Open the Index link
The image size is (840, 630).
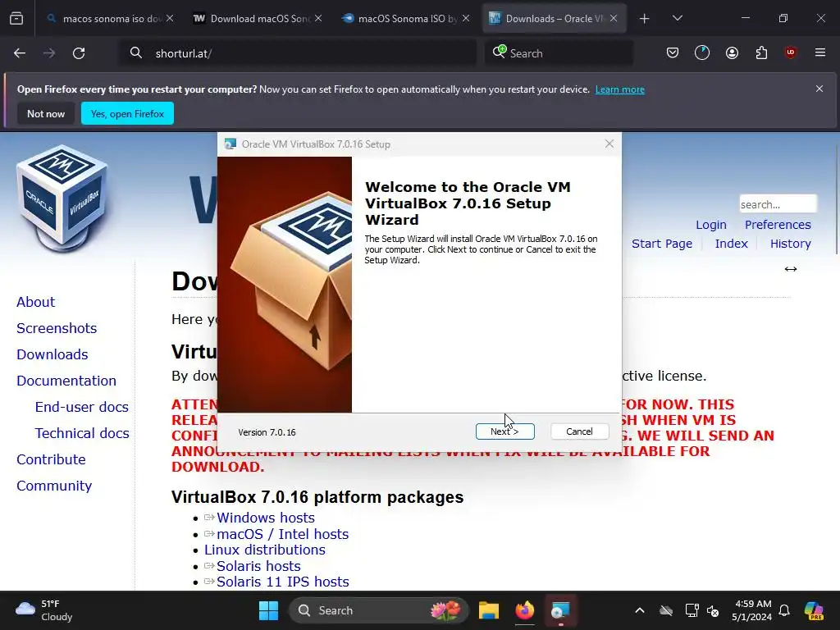pyautogui.click(x=731, y=244)
